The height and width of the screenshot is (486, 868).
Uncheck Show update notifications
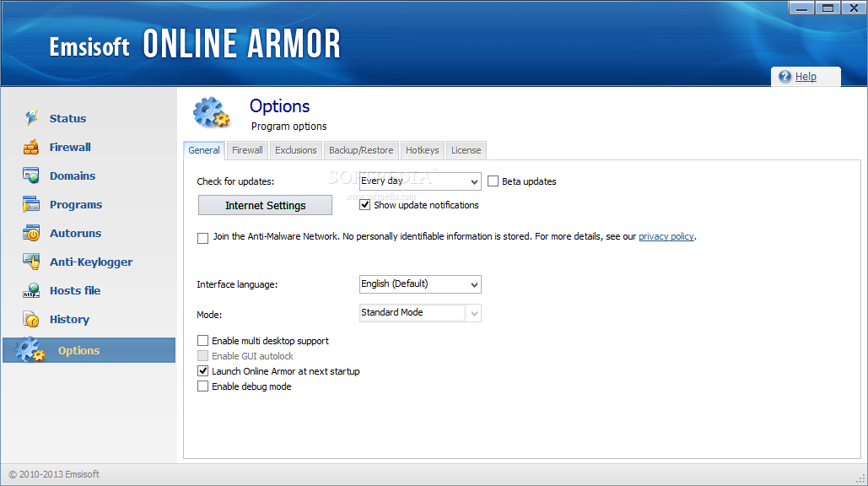point(364,205)
